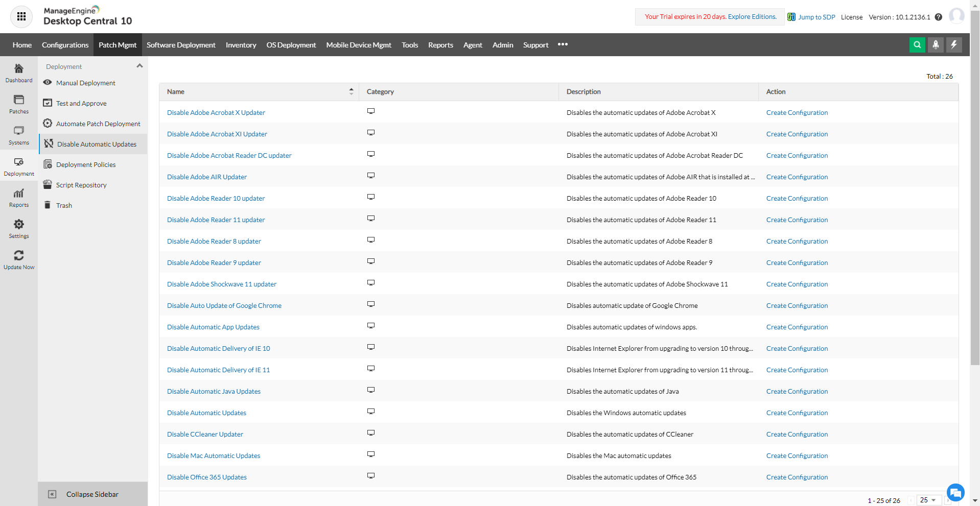The height and width of the screenshot is (506, 980).
Task: Click the Update Now sidebar icon
Action: point(19,258)
